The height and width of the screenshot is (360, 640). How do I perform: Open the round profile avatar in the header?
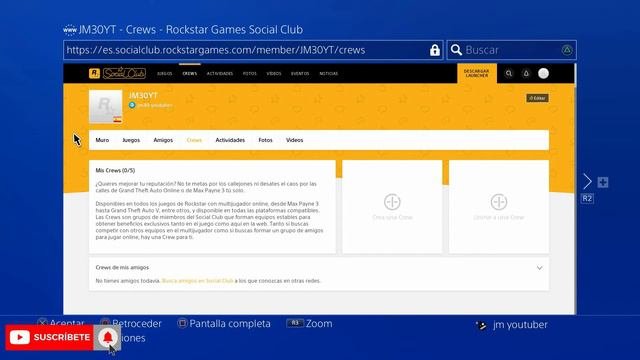coord(543,73)
